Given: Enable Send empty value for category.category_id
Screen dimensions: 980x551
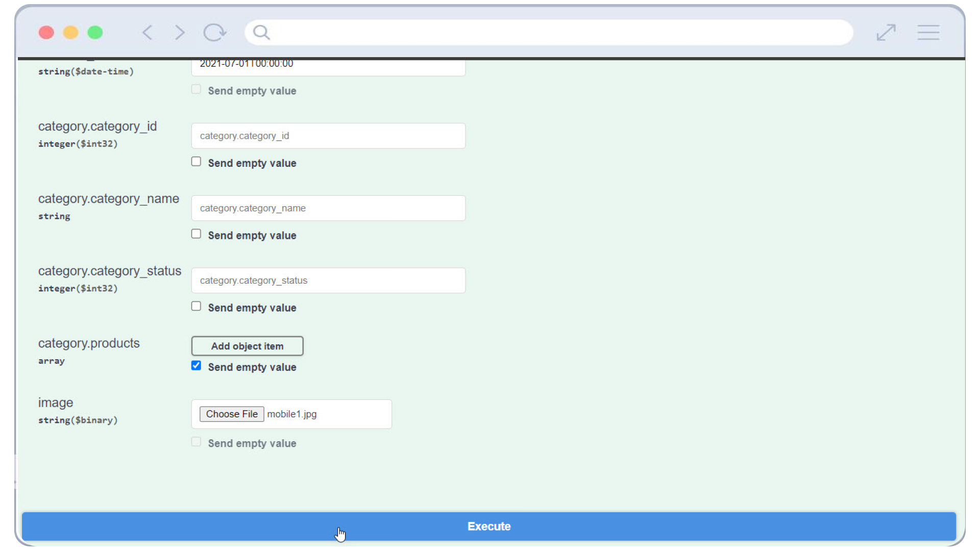Looking at the screenshot, I should (196, 162).
